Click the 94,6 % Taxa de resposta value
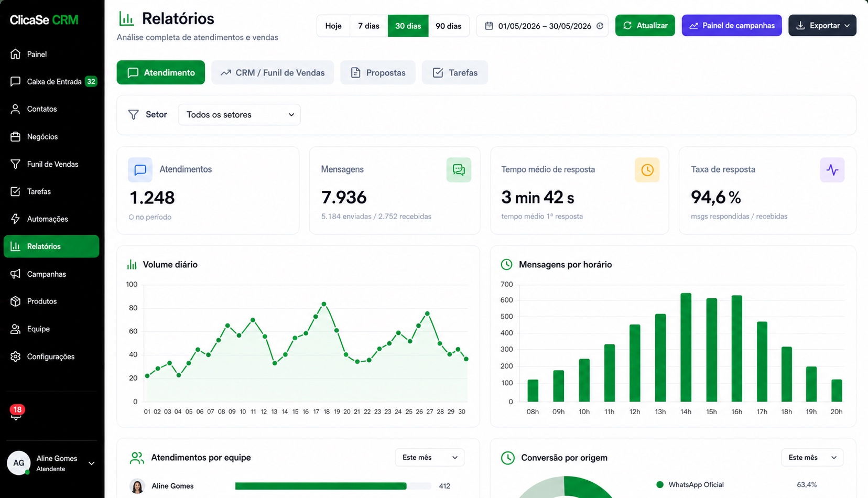Screen dimensions: 868x498 (716, 198)
